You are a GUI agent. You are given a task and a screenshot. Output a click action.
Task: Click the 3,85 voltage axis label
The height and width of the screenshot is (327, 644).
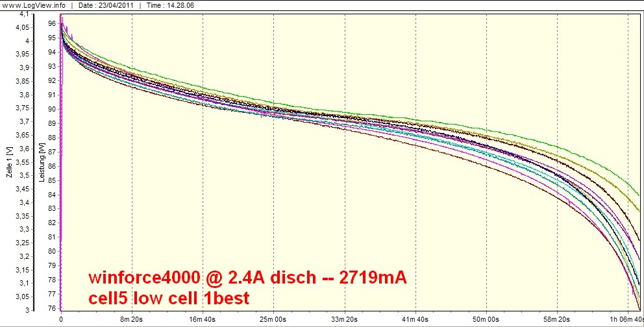tap(23, 81)
